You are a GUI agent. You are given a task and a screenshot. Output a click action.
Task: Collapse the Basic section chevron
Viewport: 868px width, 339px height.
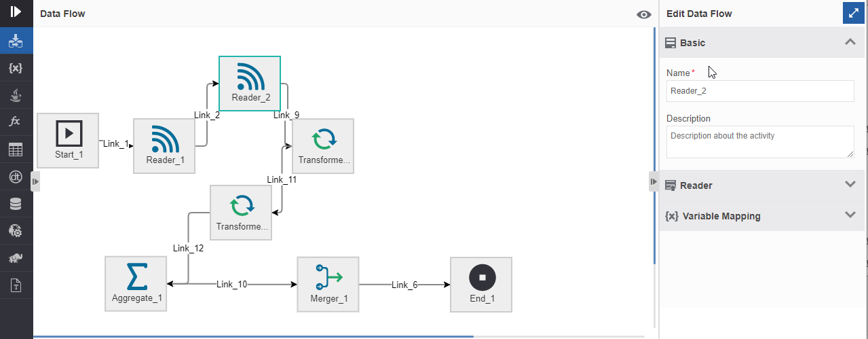point(850,42)
